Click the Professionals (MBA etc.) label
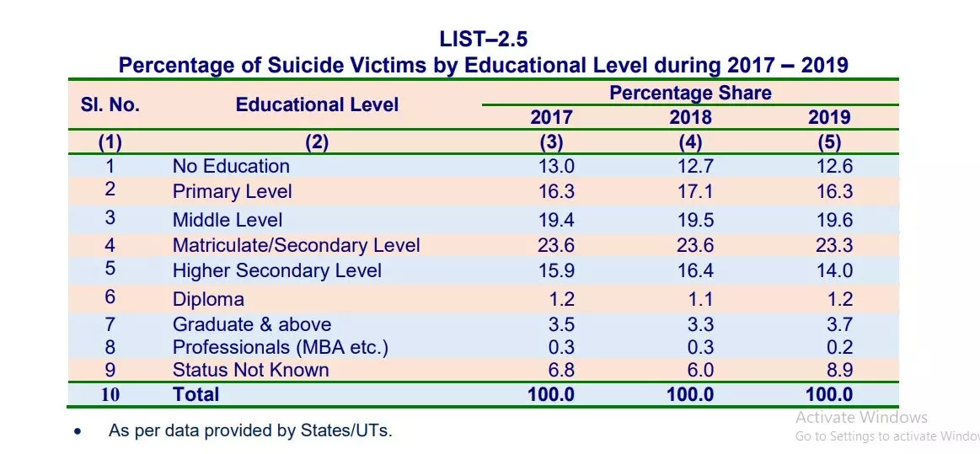This screenshot has width=980, height=454. click(280, 347)
